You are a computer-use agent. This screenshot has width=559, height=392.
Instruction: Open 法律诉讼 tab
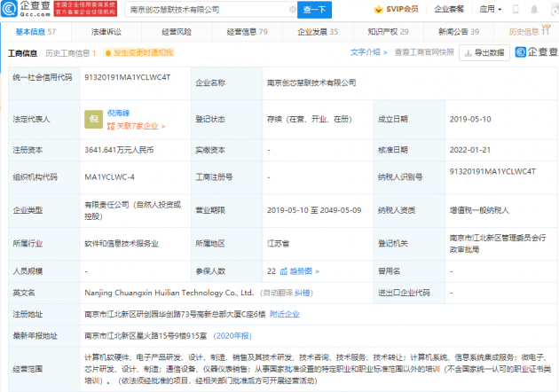click(x=106, y=32)
